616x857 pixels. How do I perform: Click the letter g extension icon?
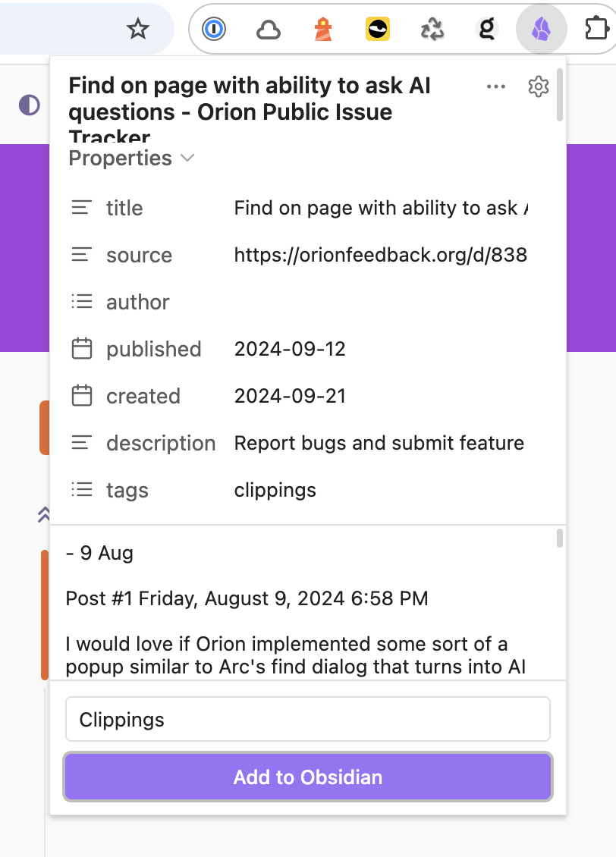click(486, 30)
